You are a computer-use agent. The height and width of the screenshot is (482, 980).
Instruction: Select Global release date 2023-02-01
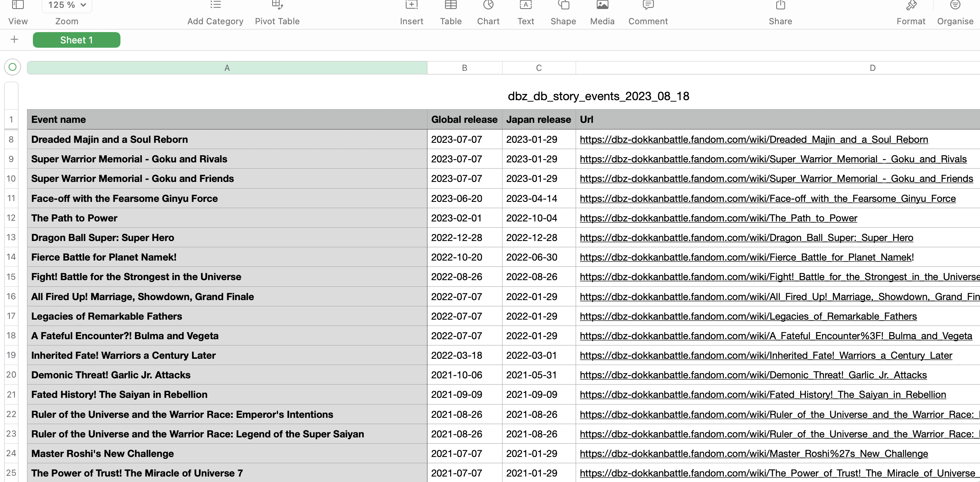coord(465,218)
